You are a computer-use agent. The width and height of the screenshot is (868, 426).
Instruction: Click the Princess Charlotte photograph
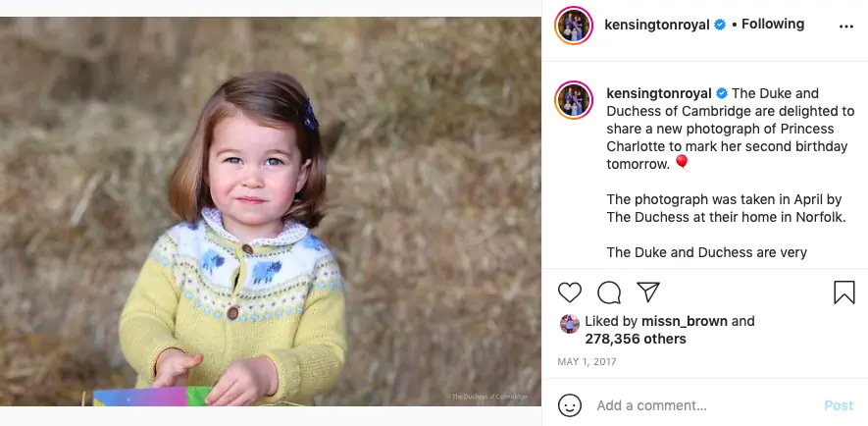[270, 211]
